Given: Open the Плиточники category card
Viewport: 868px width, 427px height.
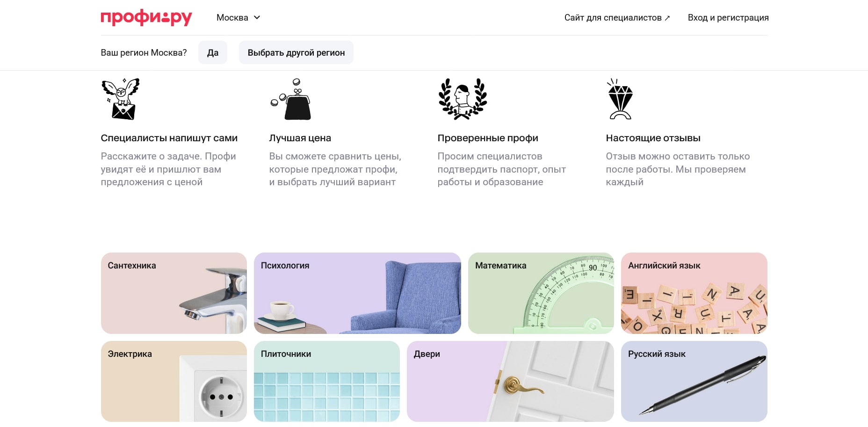Looking at the screenshot, I should [326, 381].
